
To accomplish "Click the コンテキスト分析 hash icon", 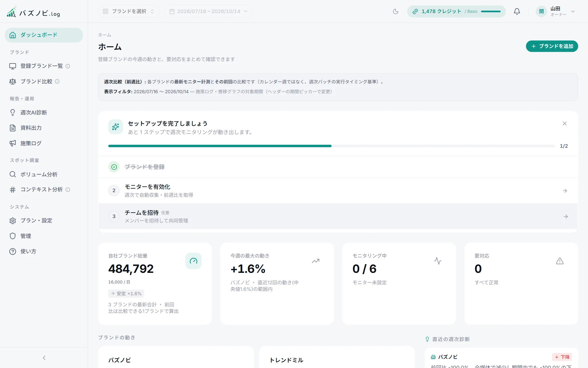I will point(13,190).
